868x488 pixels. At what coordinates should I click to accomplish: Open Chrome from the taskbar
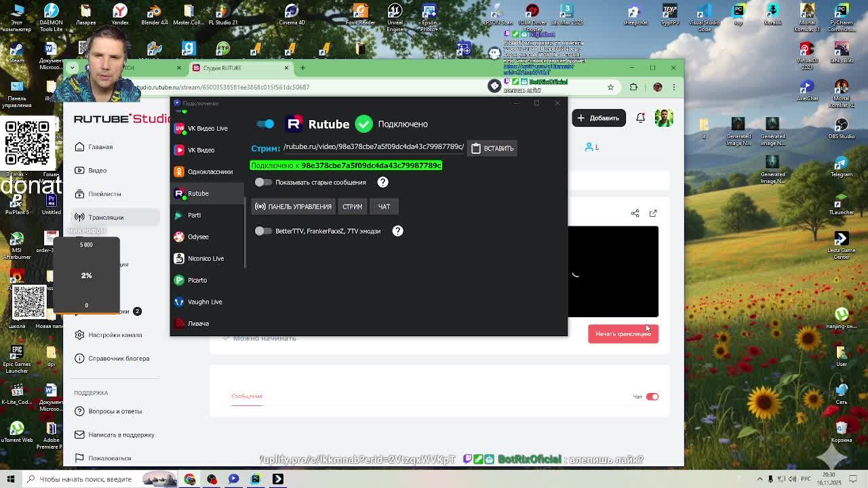pyautogui.click(x=190, y=479)
